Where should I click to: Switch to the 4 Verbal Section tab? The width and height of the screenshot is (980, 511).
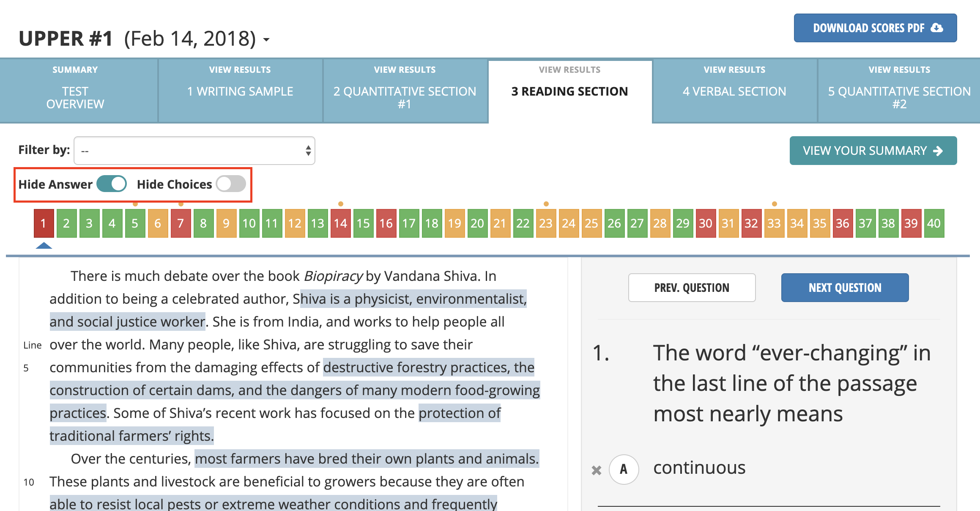tap(734, 91)
